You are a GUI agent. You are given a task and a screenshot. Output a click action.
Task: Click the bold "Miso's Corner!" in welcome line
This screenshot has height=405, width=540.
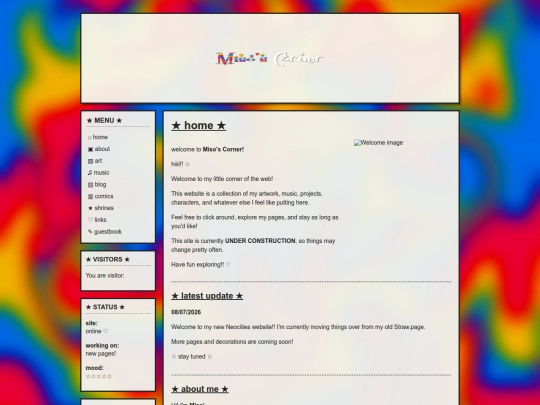pyautogui.click(x=223, y=149)
